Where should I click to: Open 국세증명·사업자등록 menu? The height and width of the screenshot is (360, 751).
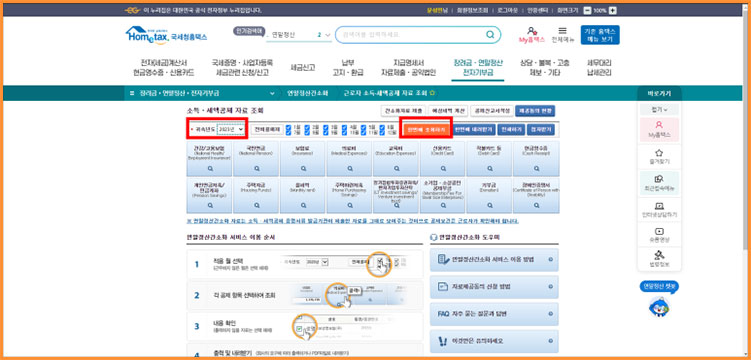(x=242, y=68)
